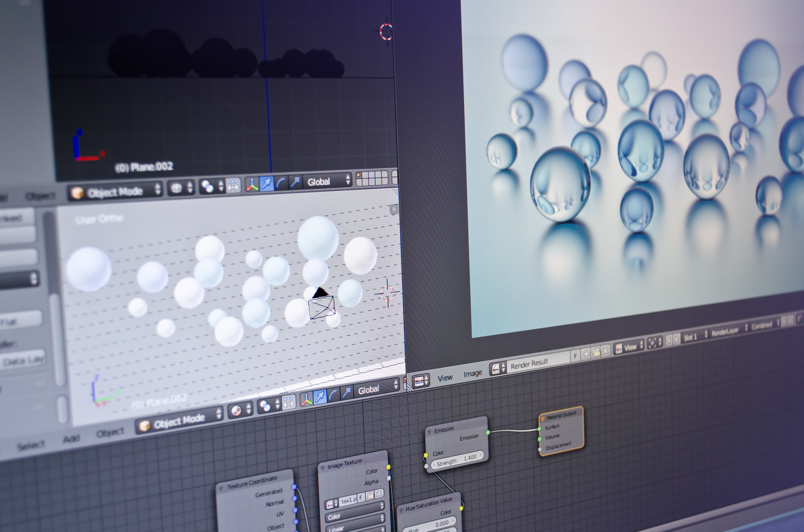
Task: Open the Image menu in image editor
Action: tap(473, 374)
